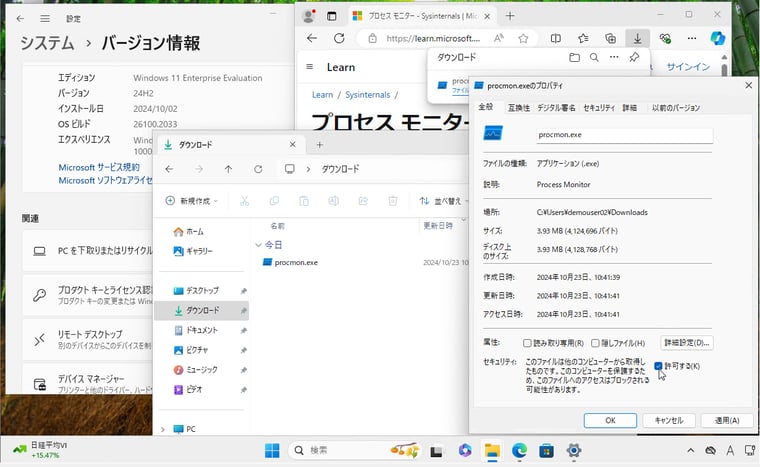The image size is (760, 467).
Task: Select procmon.exe in Downloads list
Action: coord(296,262)
